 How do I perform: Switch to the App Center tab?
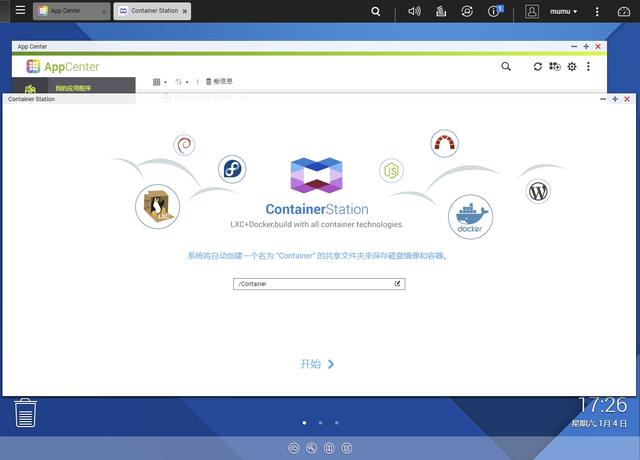click(x=70, y=11)
